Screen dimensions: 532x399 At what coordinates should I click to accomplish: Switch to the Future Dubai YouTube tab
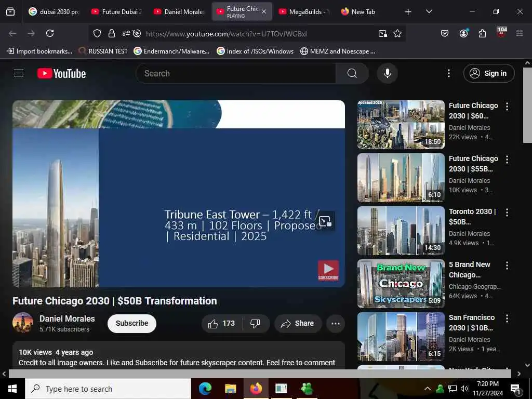coord(117,11)
